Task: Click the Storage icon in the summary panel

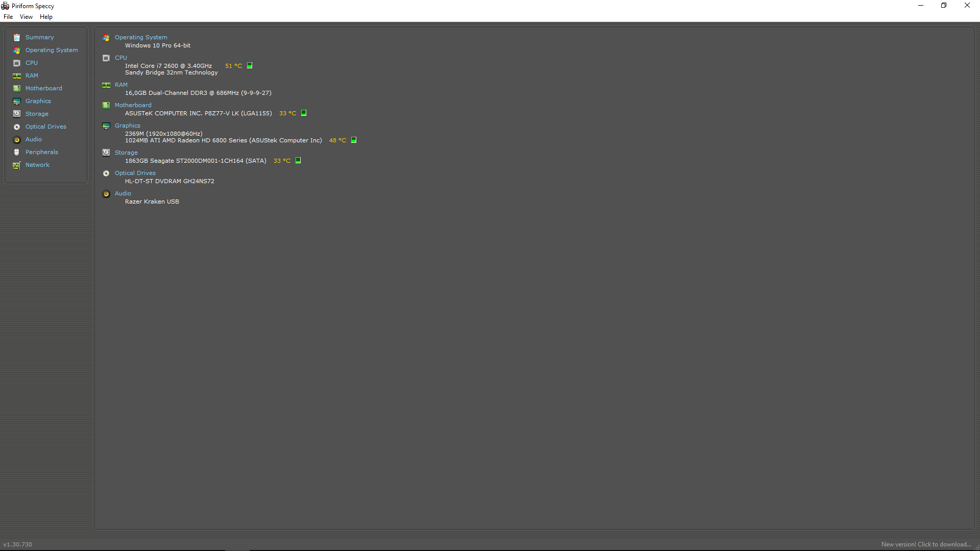Action: 106,153
